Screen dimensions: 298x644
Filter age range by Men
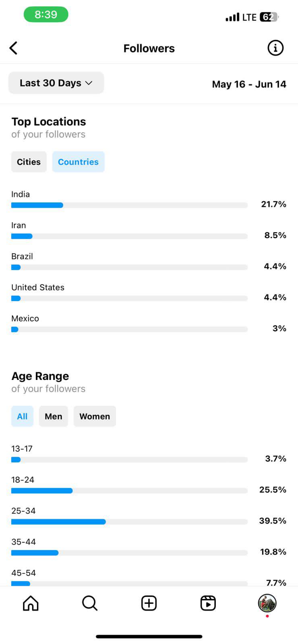pyautogui.click(x=54, y=416)
